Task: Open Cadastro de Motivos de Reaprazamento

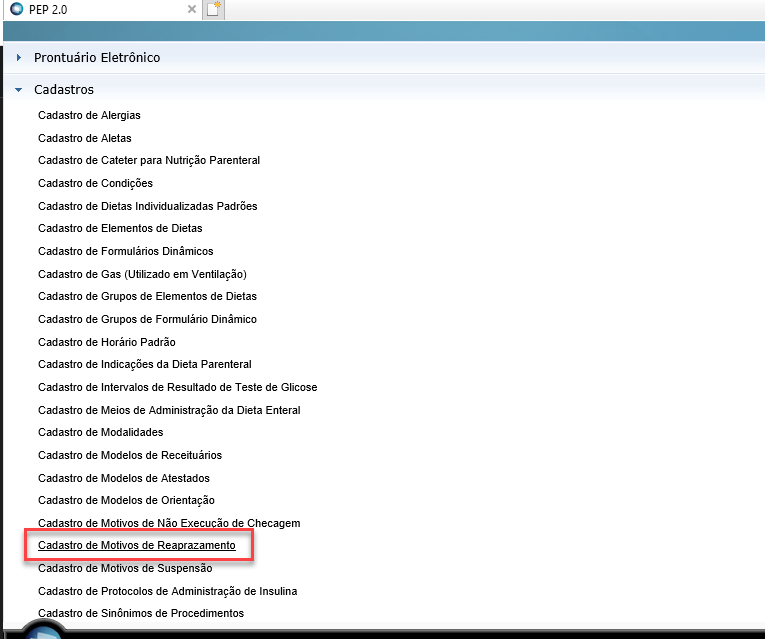Action: point(137,545)
